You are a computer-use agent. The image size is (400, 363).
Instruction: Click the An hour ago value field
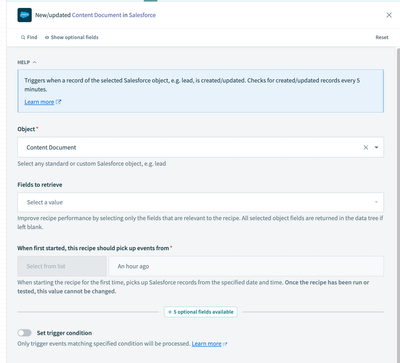click(246, 266)
